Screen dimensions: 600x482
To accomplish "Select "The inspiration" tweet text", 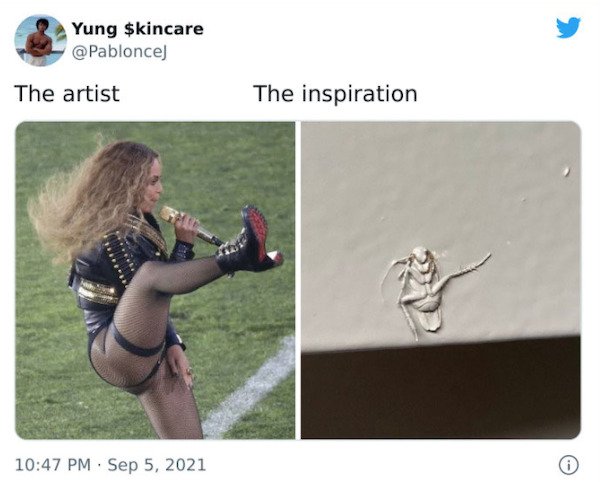I will click(x=335, y=94).
